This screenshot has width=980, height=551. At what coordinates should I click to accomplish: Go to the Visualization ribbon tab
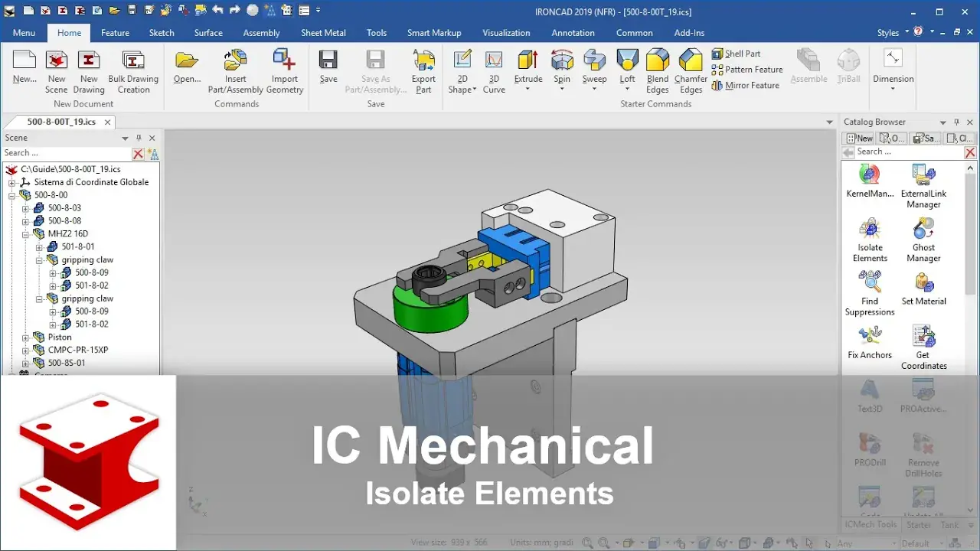click(x=506, y=33)
